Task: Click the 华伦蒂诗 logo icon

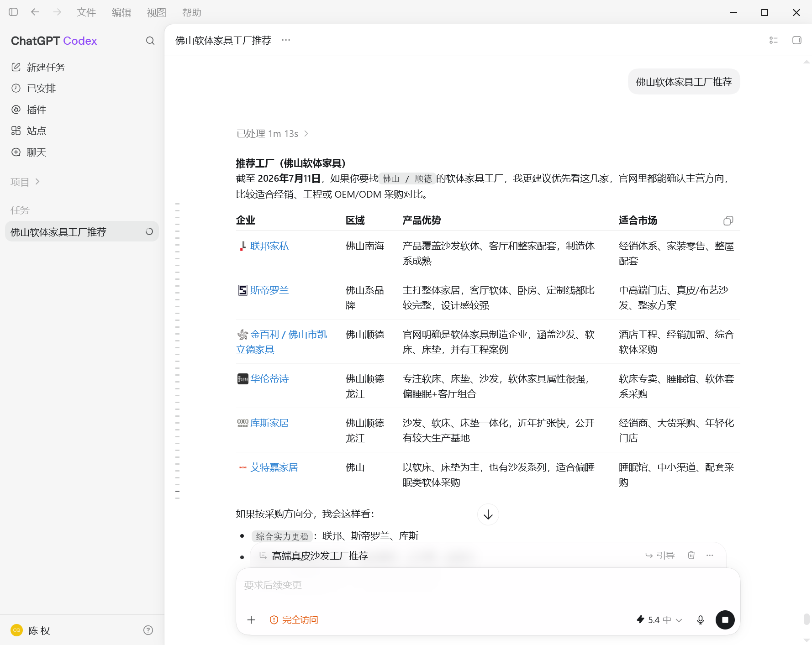Action: pos(243,379)
